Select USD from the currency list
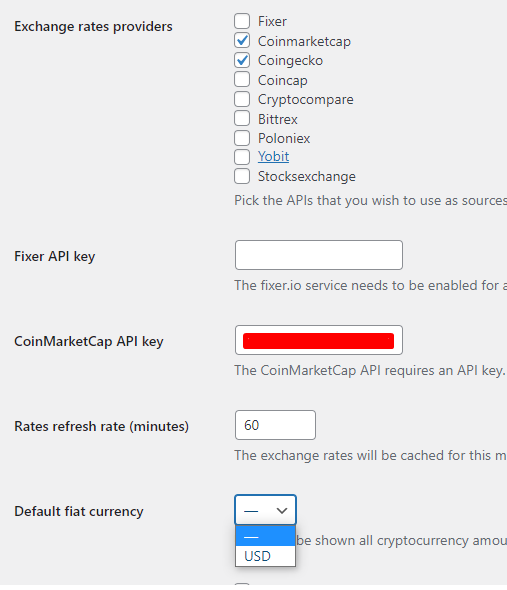This screenshot has height=590, width=507. point(265,556)
